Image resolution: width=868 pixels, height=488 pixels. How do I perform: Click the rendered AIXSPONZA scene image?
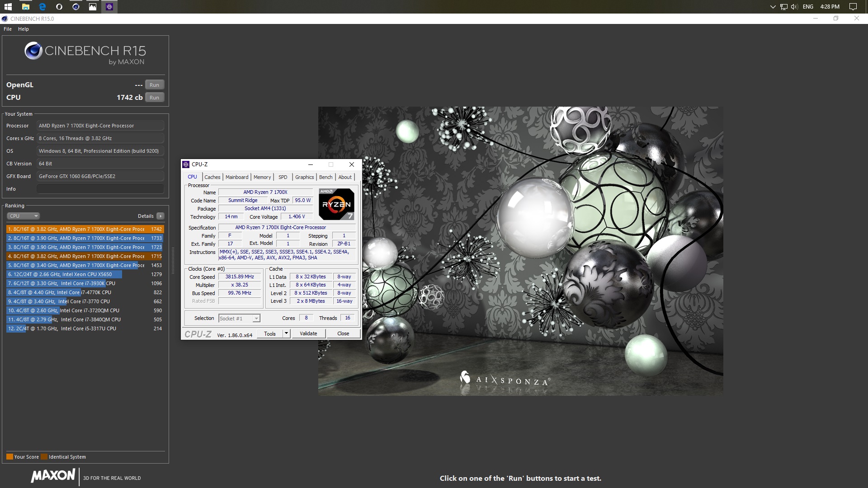pyautogui.click(x=520, y=251)
